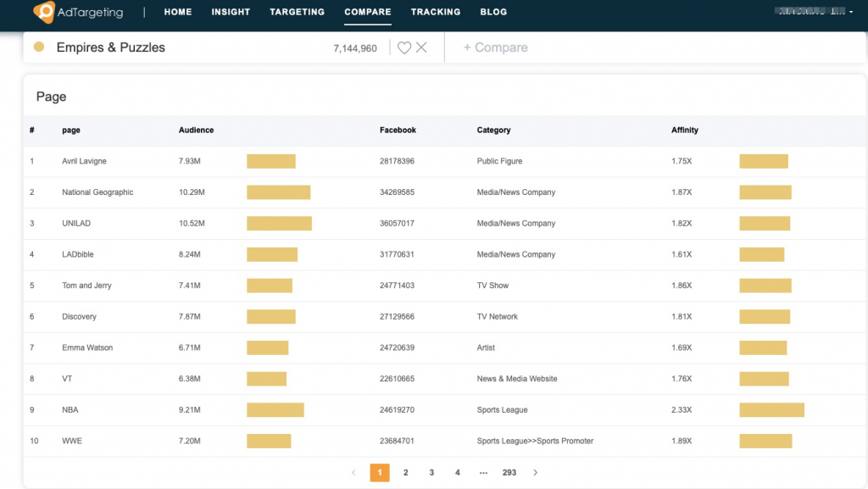Open the COMPARE nav tab
This screenshot has height=489, width=868.
tap(368, 12)
